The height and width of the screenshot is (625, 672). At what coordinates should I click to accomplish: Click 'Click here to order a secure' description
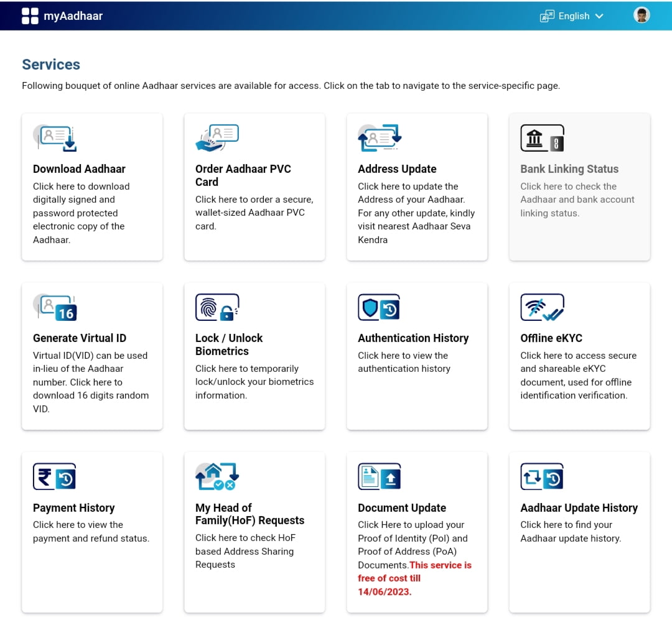[254, 213]
